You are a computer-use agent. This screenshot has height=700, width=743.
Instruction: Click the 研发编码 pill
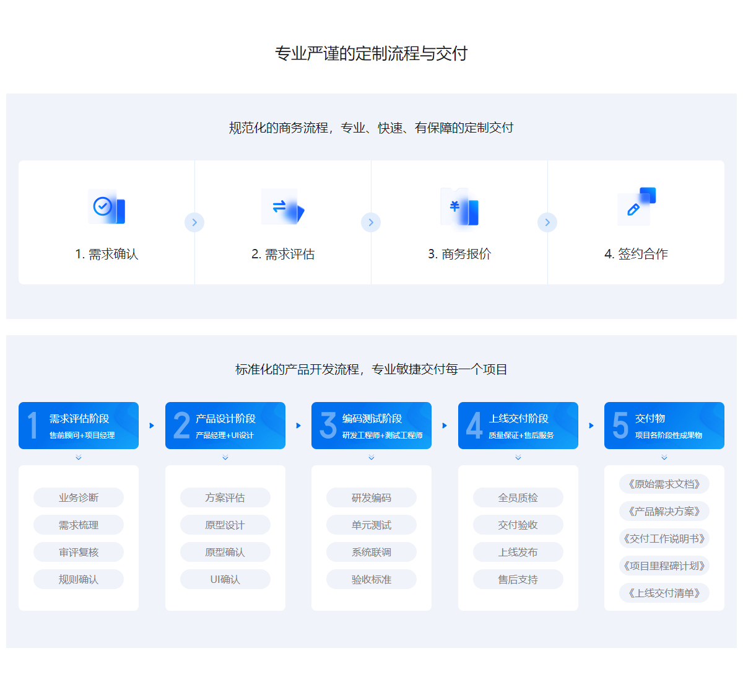pos(371,497)
